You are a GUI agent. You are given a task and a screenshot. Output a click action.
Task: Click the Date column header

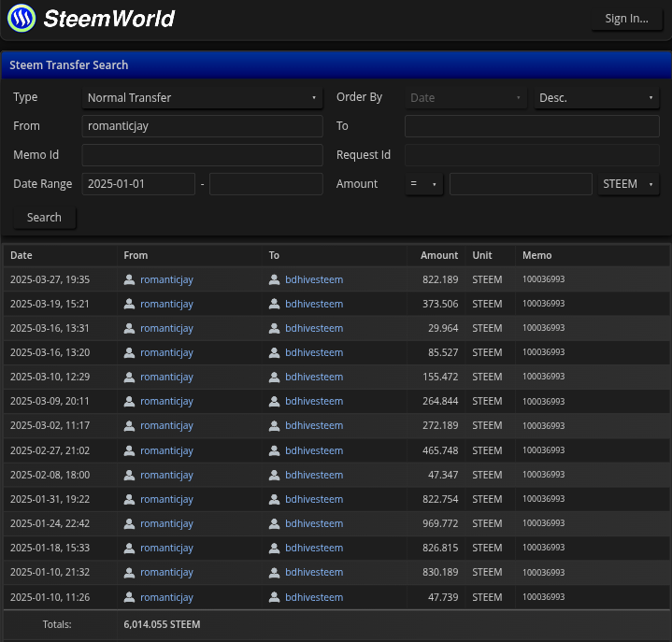21,255
